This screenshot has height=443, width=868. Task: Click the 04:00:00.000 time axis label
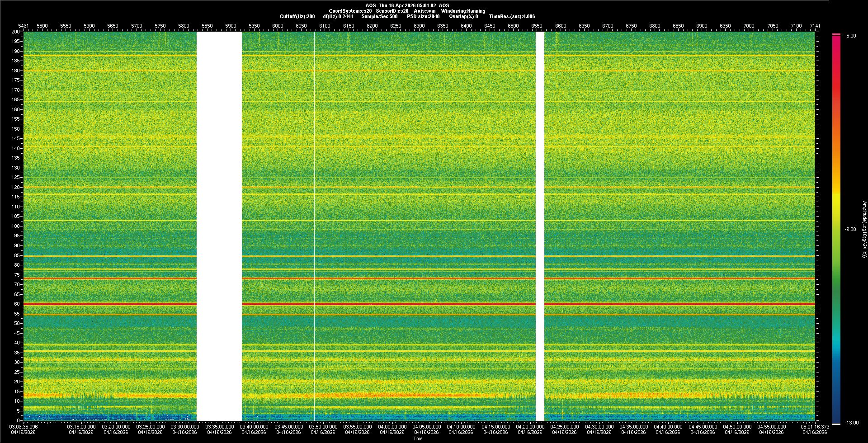(392, 427)
